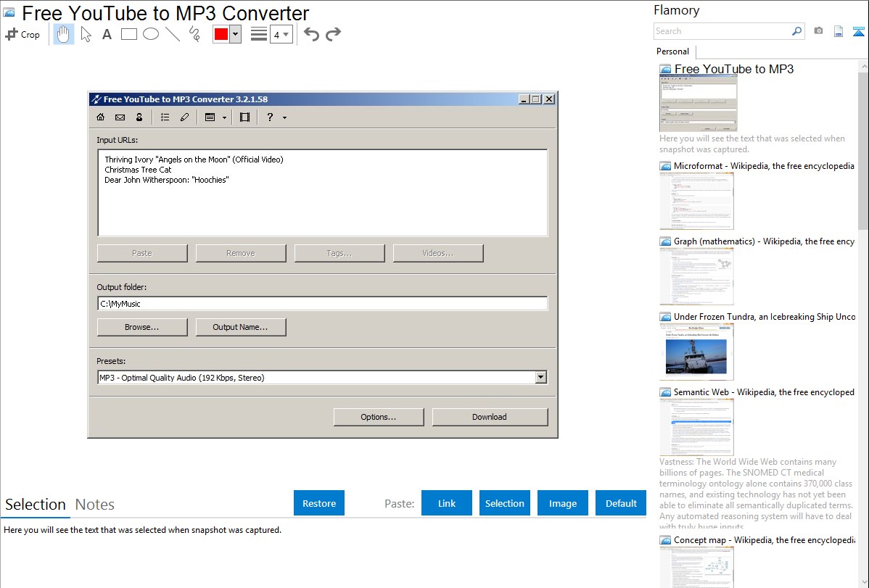The width and height of the screenshot is (869, 588).
Task: Open the Personal tab
Action: point(672,51)
